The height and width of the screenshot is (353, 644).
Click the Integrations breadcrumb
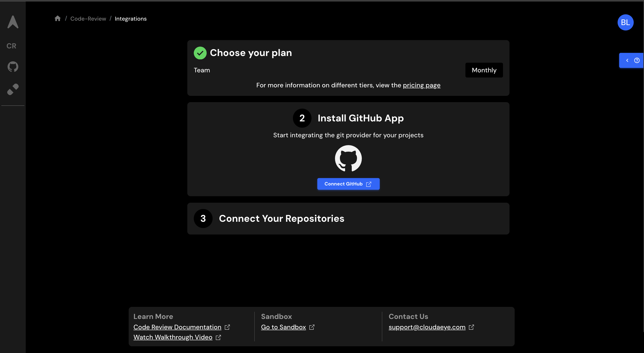tap(130, 19)
